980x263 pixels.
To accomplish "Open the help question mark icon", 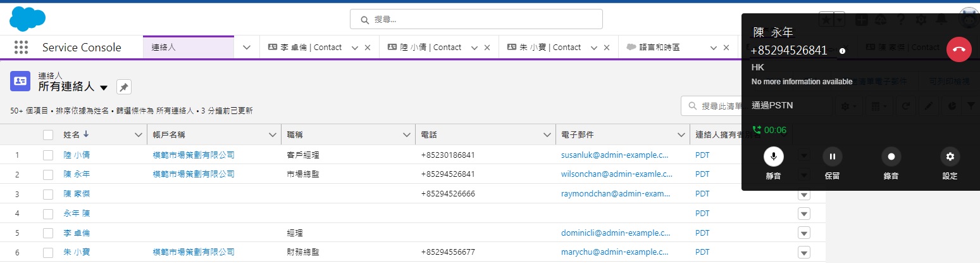I will [900, 20].
